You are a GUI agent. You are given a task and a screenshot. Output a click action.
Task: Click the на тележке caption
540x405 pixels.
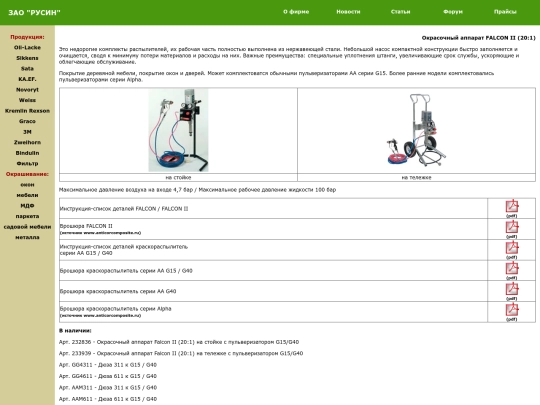(416, 178)
